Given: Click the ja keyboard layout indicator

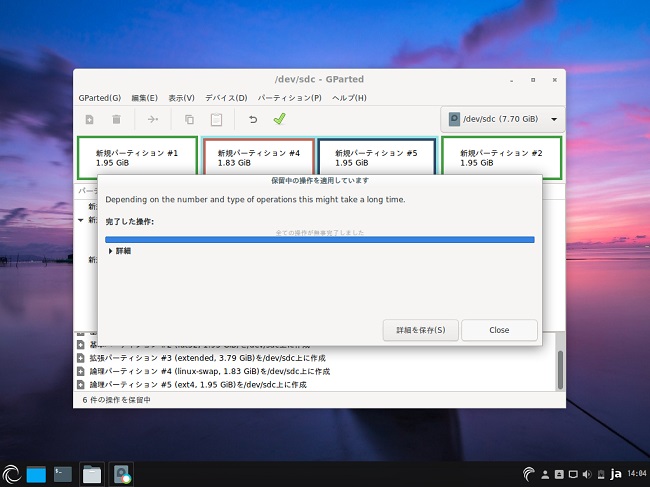Looking at the screenshot, I should 616,474.
